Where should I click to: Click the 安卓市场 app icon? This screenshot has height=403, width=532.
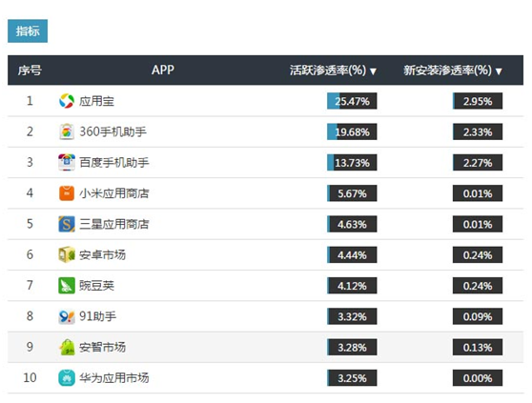[67, 255]
